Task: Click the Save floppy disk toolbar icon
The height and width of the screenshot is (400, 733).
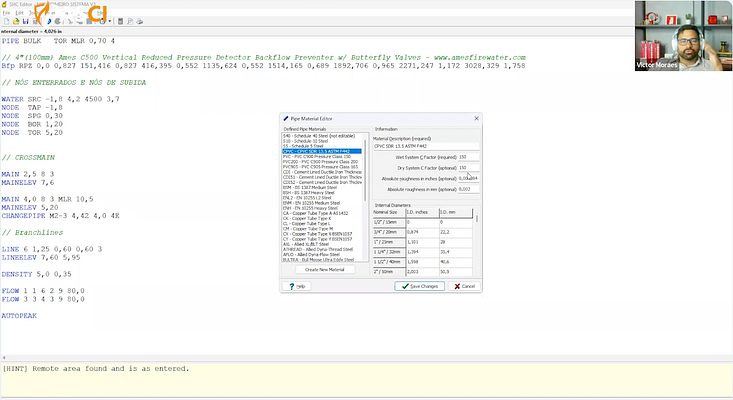Action: point(26,21)
